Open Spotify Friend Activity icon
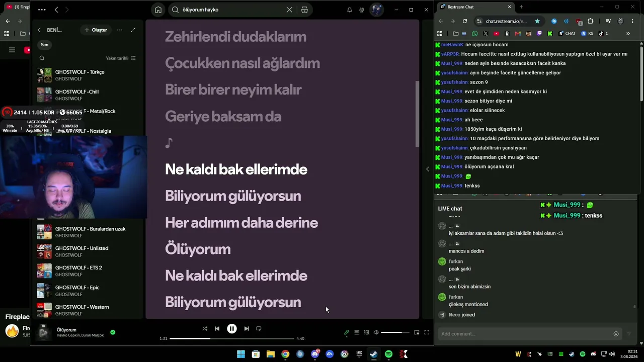The image size is (644, 362). click(x=362, y=10)
